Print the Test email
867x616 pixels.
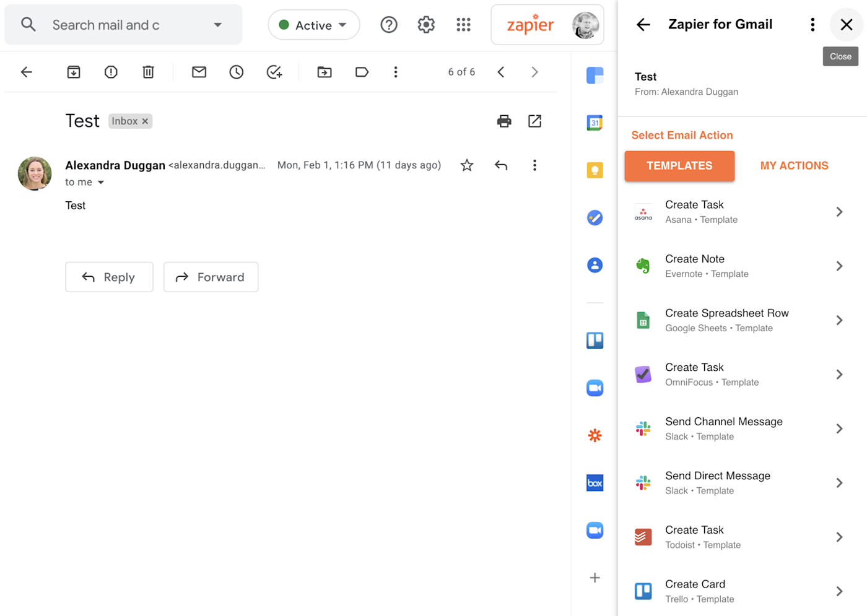point(504,121)
